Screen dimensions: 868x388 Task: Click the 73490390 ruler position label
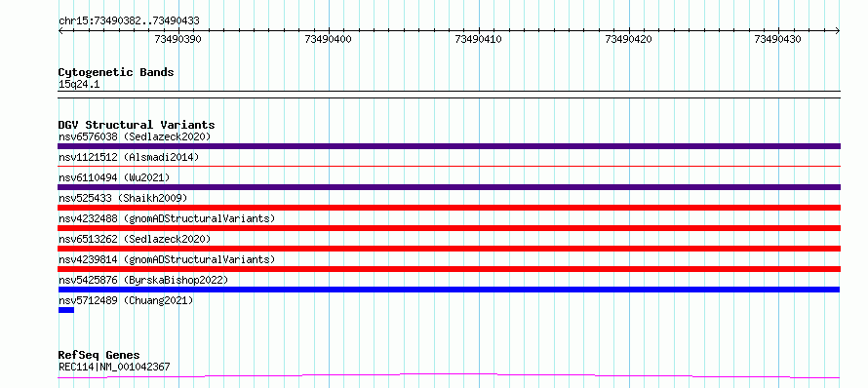click(x=178, y=39)
